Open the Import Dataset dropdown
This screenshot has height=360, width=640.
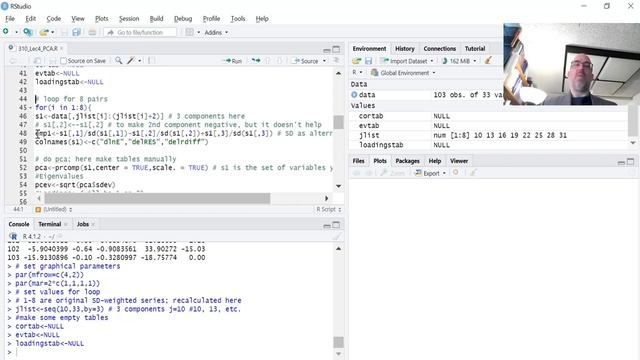click(407, 61)
